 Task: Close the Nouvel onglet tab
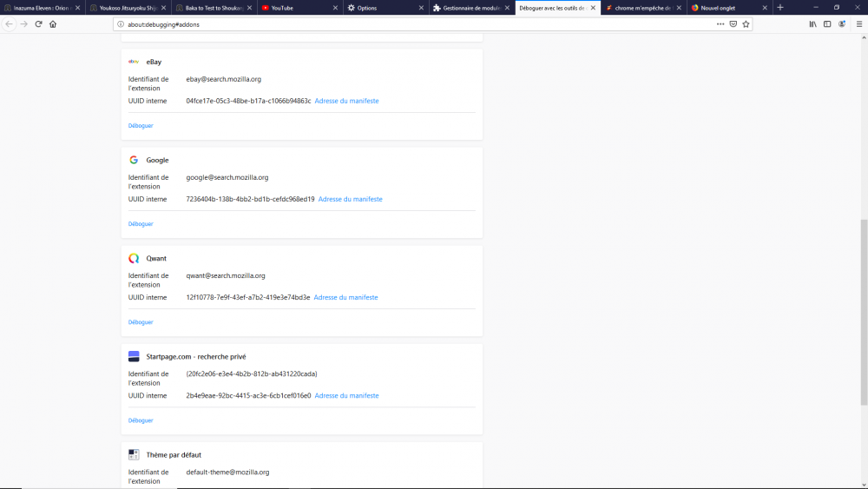[765, 8]
